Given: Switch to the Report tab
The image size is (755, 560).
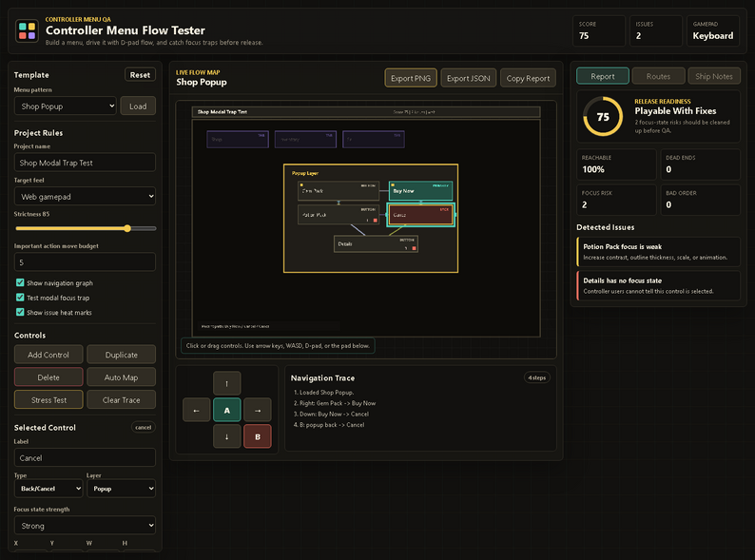Looking at the screenshot, I should click(602, 76).
